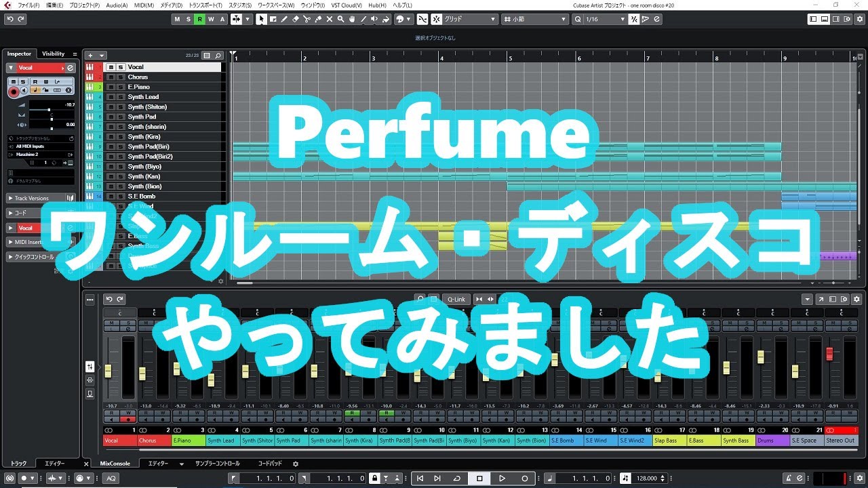Click the tempo value 128.000 field
868x488 pixels.
(x=646, y=478)
